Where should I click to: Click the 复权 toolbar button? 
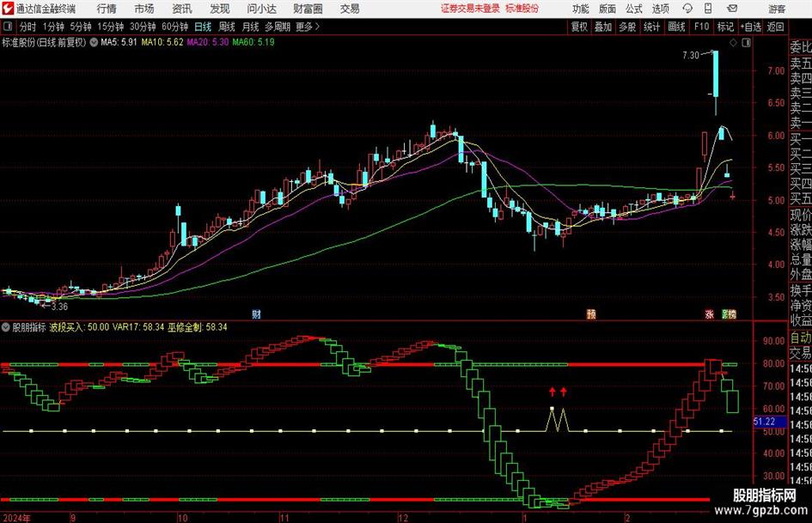pos(579,27)
